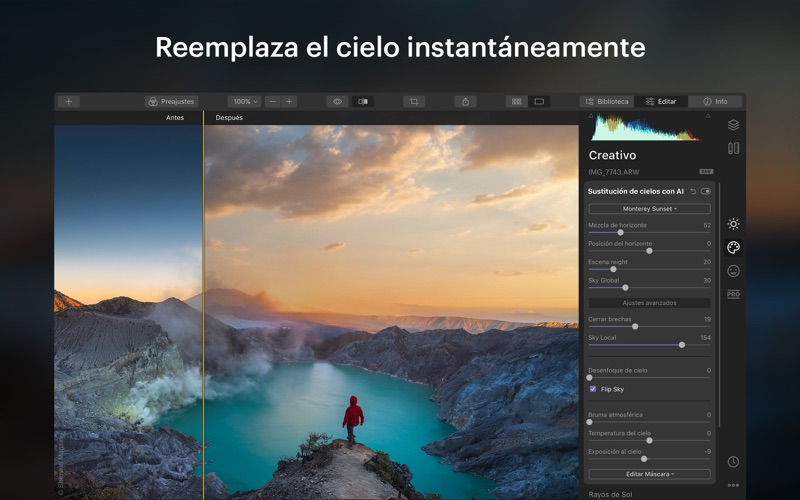
Task: Click the Sustitución de cielos con AI title
Action: click(x=636, y=191)
